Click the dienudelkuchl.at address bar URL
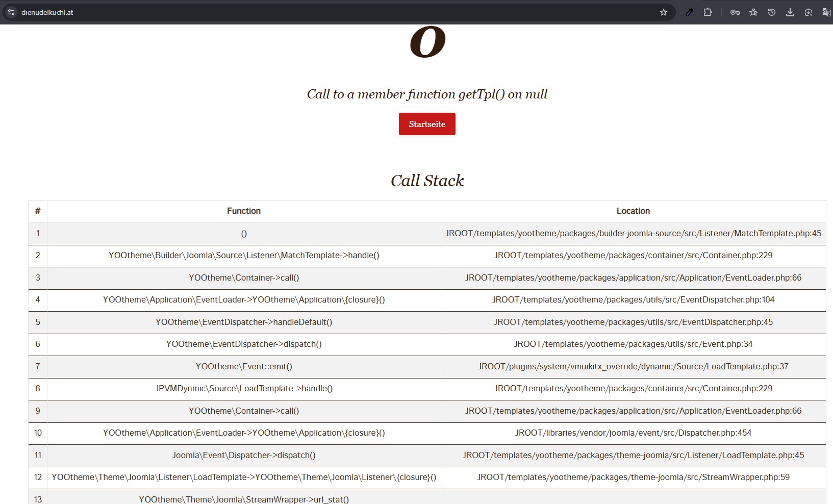This screenshot has width=833, height=504. point(47,12)
